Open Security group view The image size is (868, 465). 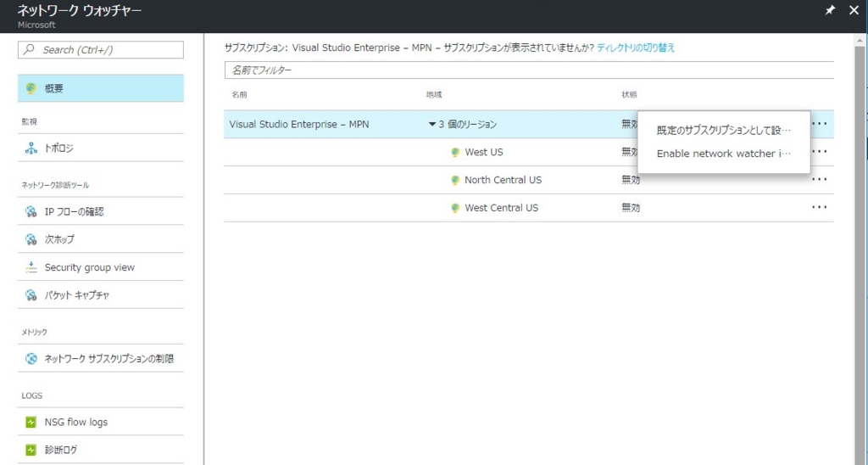[101, 267]
